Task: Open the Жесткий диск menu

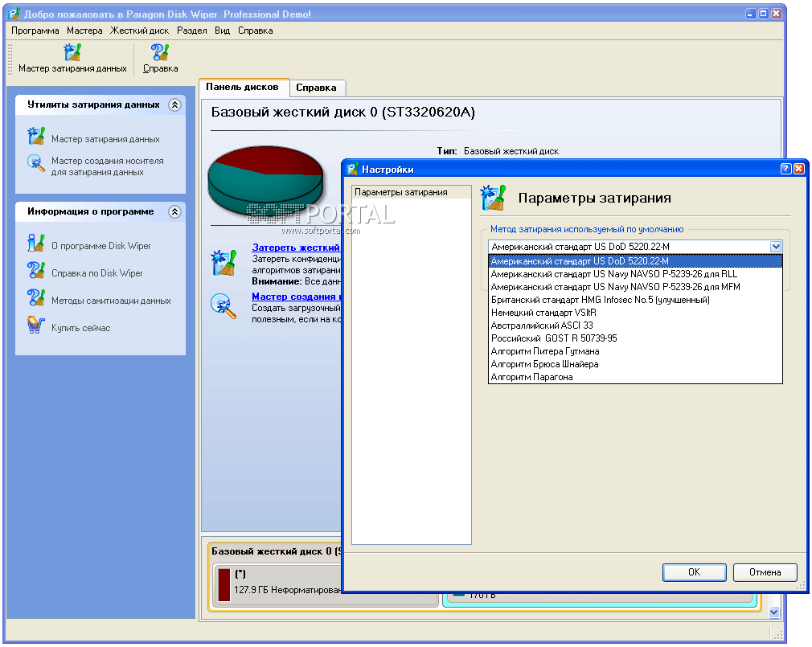Action: 139,31
